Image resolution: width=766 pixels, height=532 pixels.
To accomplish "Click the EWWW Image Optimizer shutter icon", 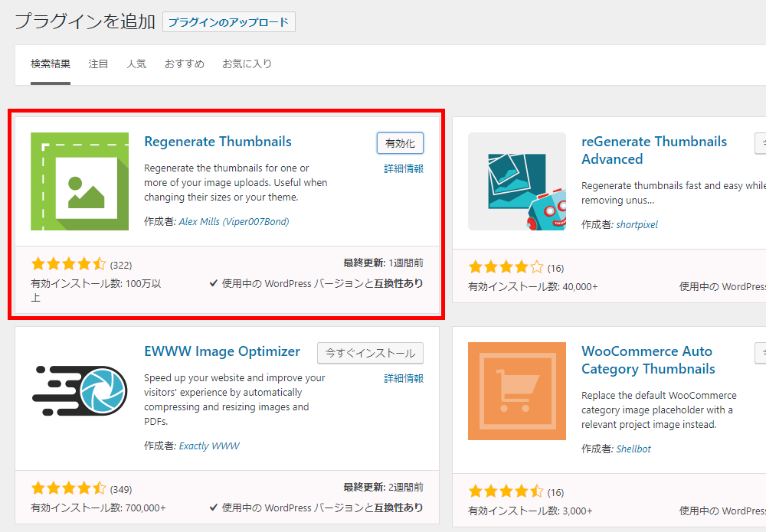I will pos(80,391).
